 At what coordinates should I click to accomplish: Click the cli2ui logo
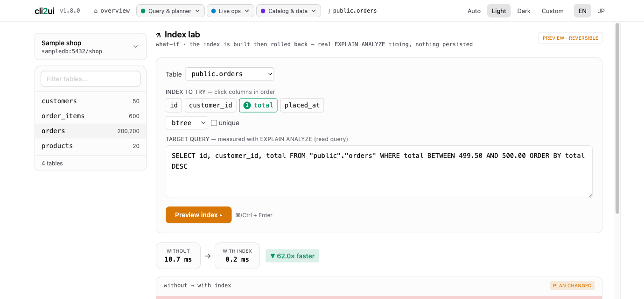click(44, 11)
